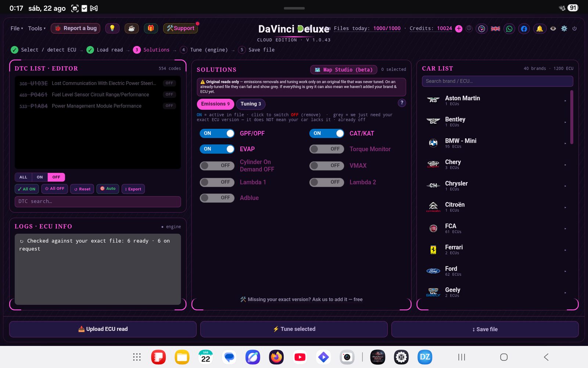Toggle the Adblue switch
The width and height of the screenshot is (588, 368).
(x=217, y=198)
